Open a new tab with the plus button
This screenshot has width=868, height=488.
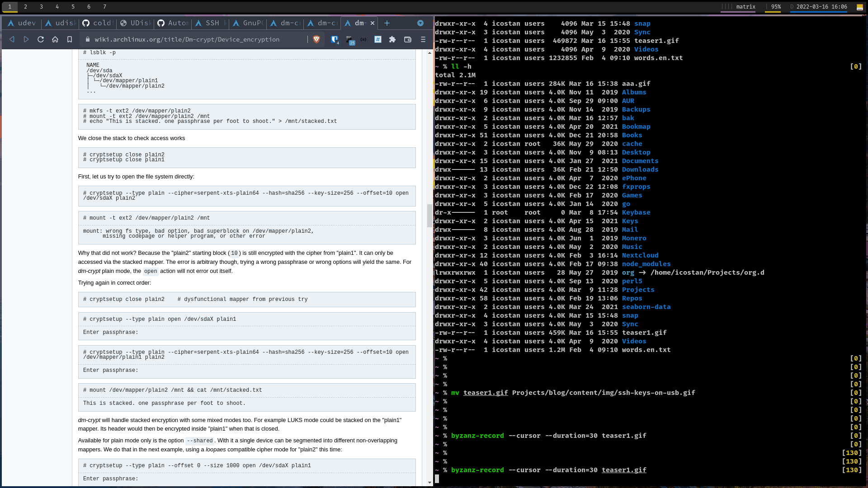(x=387, y=23)
